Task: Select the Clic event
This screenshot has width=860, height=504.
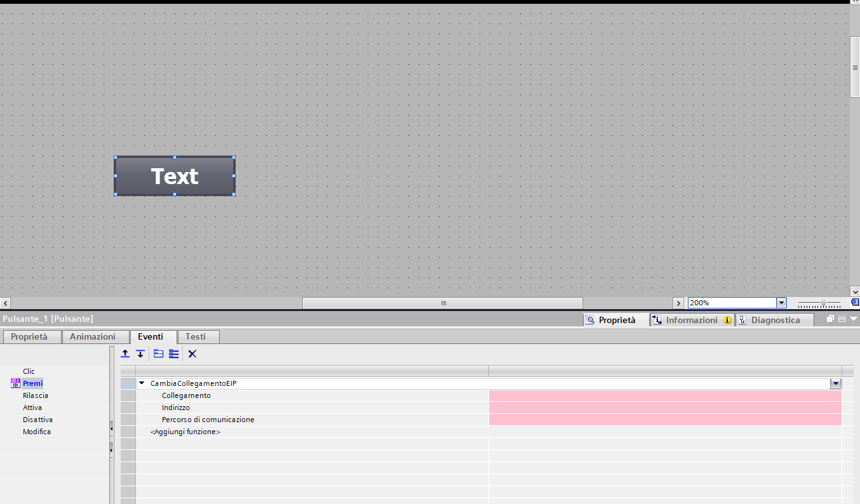Action: click(29, 371)
